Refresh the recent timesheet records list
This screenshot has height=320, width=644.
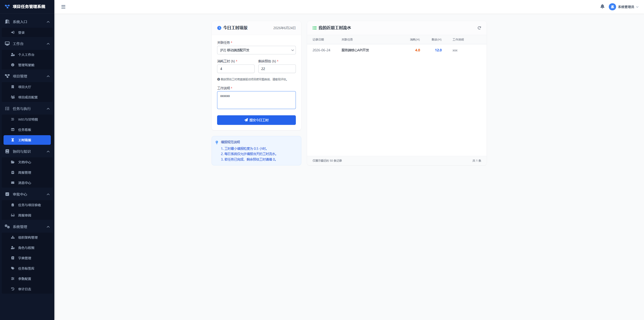479,28
